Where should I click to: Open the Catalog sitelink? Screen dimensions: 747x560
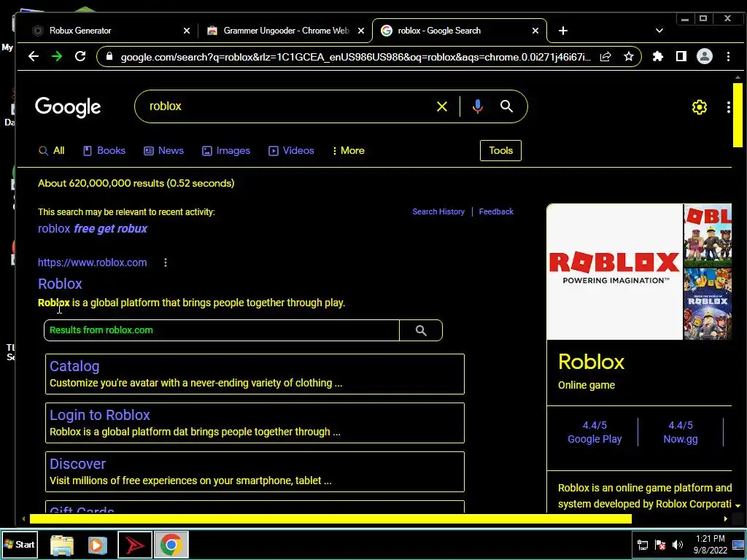pos(74,366)
